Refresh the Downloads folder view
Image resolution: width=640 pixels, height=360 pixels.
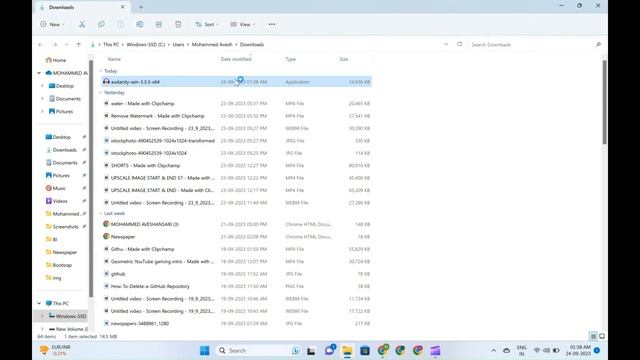coord(460,44)
